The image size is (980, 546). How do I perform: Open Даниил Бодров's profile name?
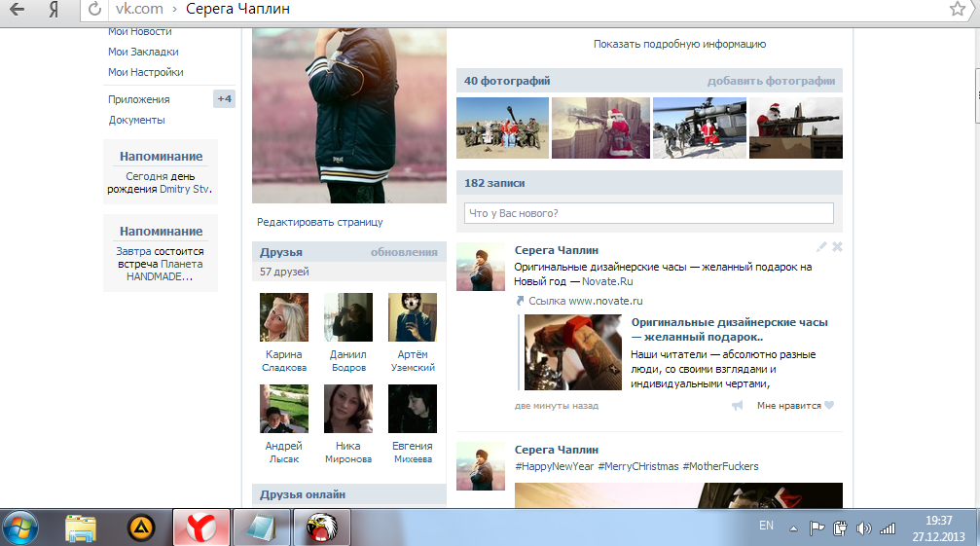[x=348, y=361]
